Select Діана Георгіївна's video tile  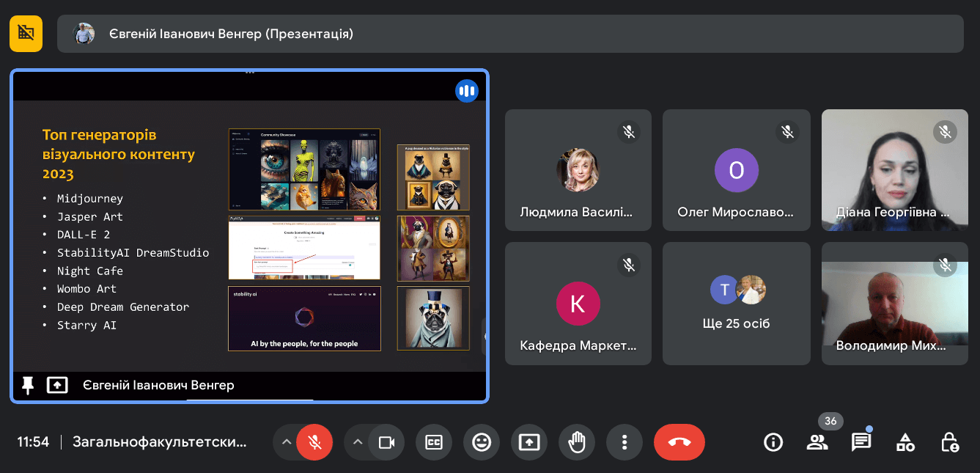point(894,170)
